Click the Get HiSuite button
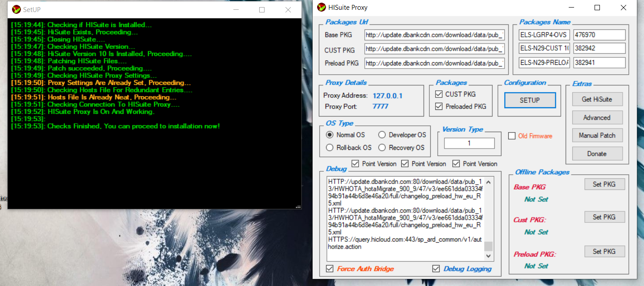 [597, 99]
